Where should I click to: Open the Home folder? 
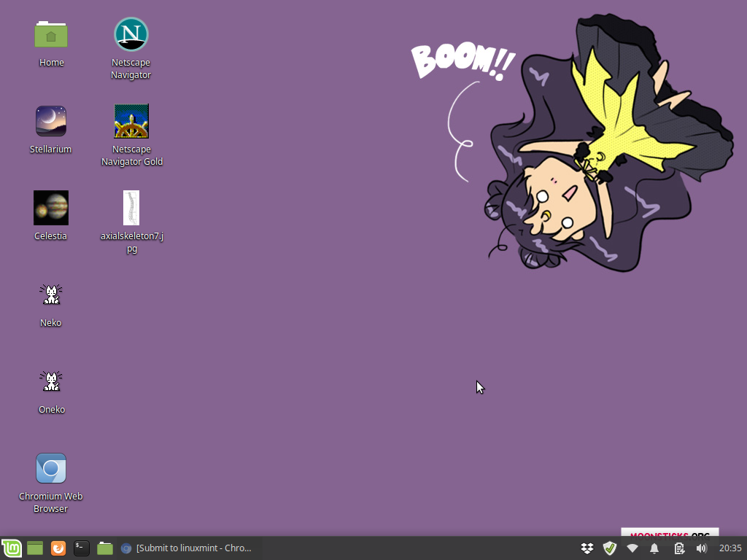click(x=50, y=34)
